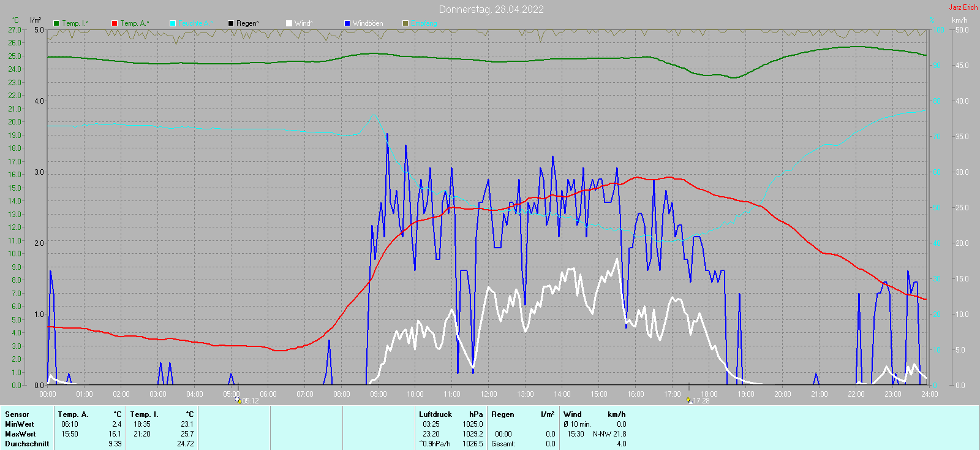Click the sunrise icon at 05:12
980x450 pixels.
coord(238,400)
